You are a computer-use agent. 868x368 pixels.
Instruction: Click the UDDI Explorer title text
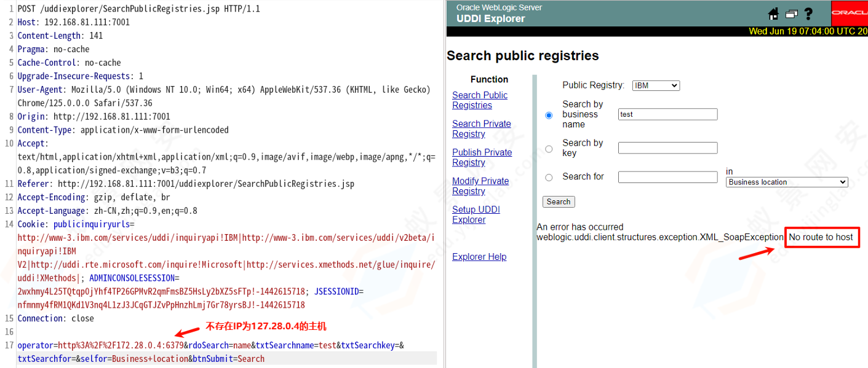tap(491, 18)
